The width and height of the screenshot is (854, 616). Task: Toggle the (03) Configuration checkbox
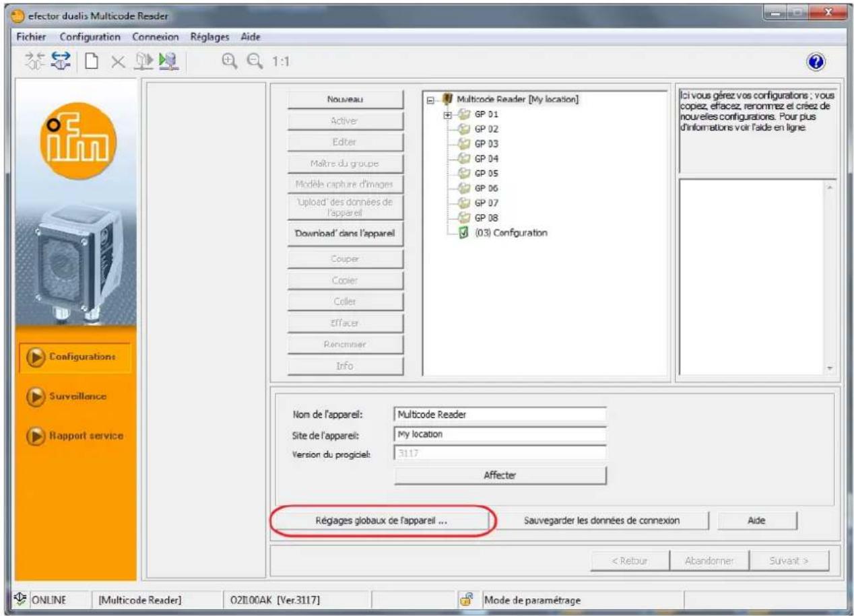click(x=463, y=233)
